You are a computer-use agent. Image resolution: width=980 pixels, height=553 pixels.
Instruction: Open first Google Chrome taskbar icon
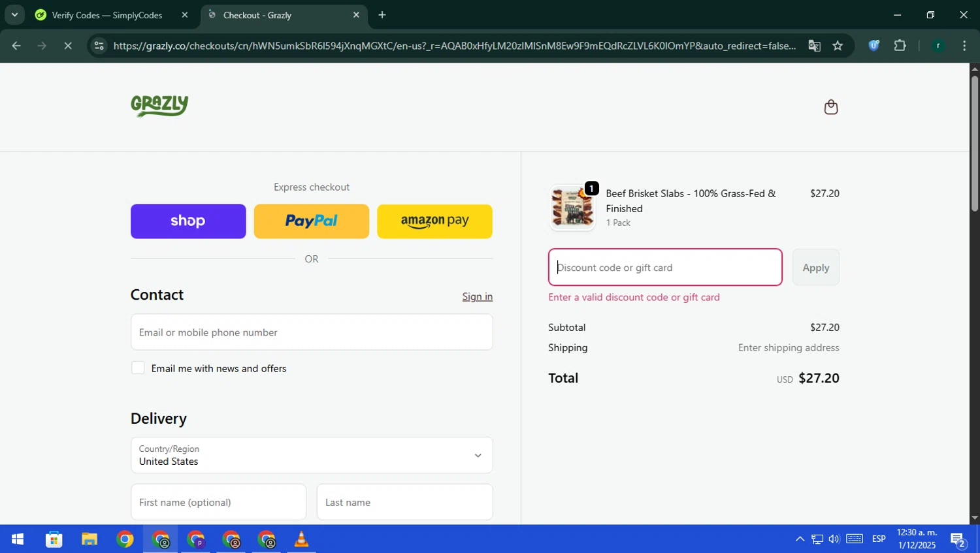[x=125, y=539]
